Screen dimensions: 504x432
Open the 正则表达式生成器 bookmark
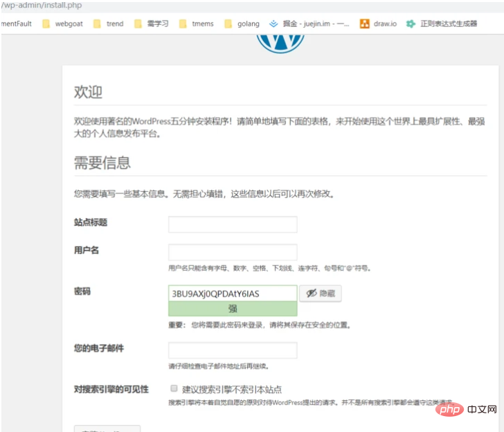[x=442, y=24]
